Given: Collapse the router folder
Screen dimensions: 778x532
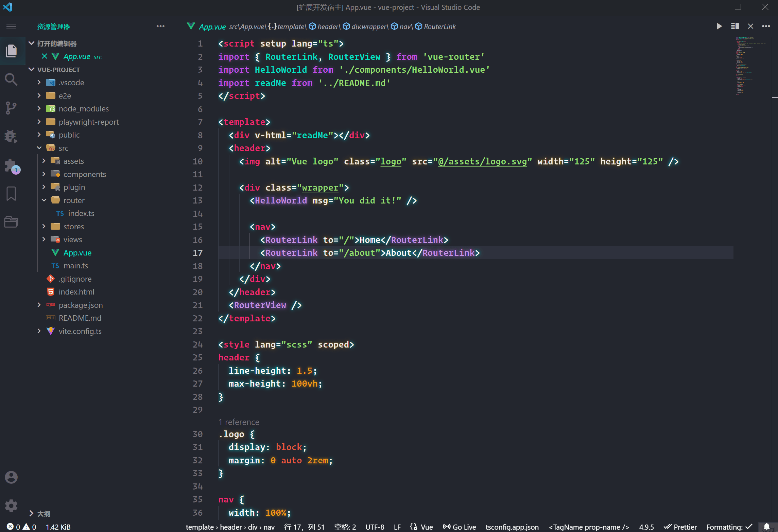Looking at the screenshot, I should [x=44, y=200].
